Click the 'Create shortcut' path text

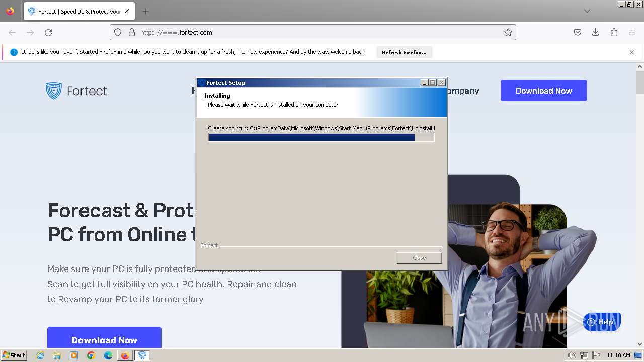click(321, 128)
